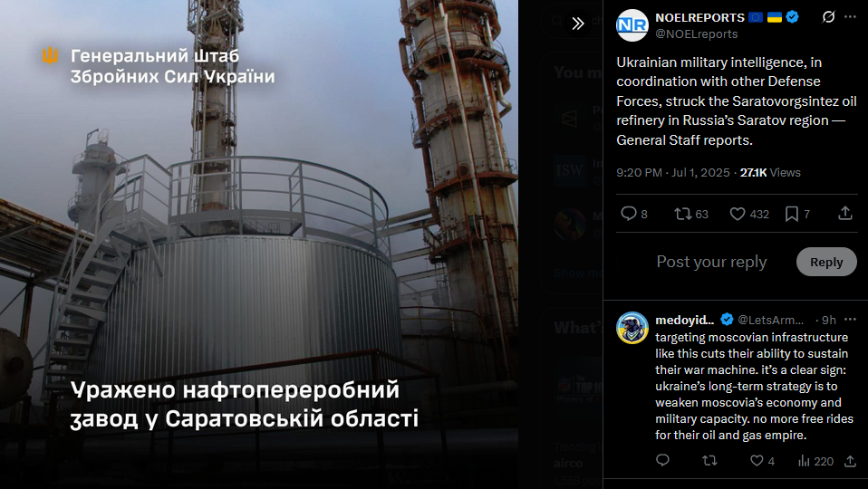Like medoyid's comment with 4 likes
This screenshot has width=868, height=489.
pos(762,461)
